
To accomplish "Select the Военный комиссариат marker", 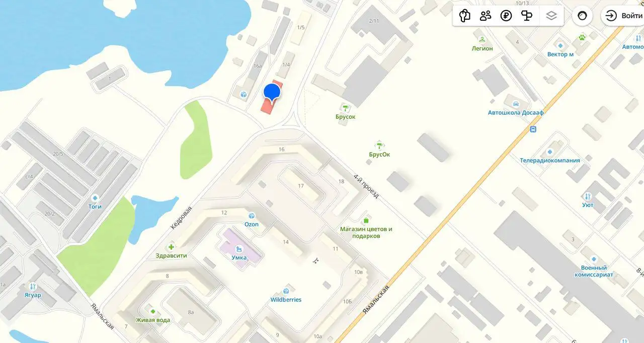I will (594, 258).
